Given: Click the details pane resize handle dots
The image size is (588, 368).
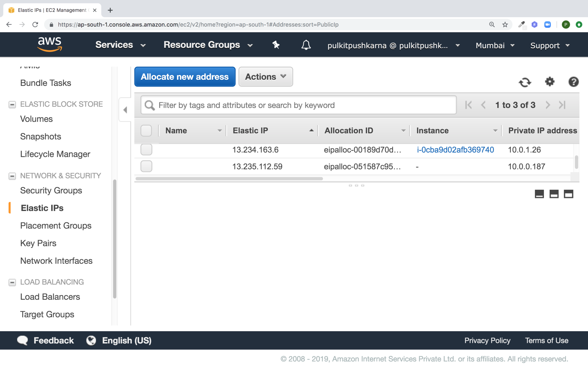Looking at the screenshot, I should pyautogui.click(x=356, y=185).
